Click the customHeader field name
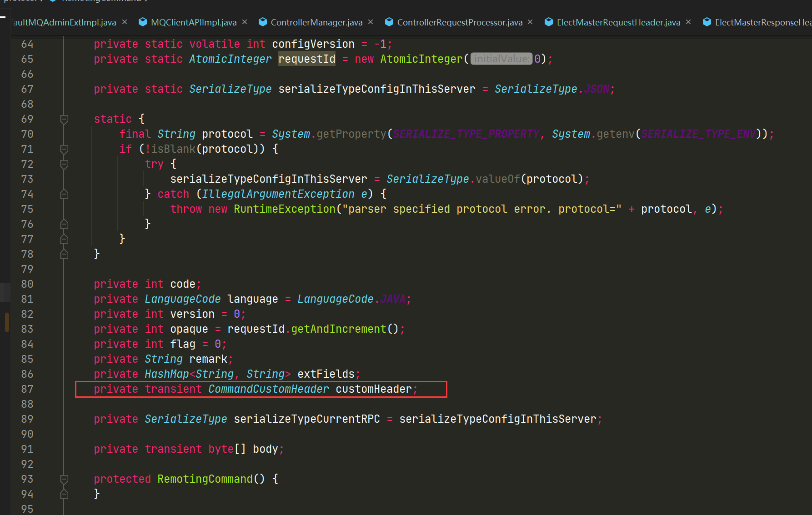812x515 pixels. click(374, 389)
